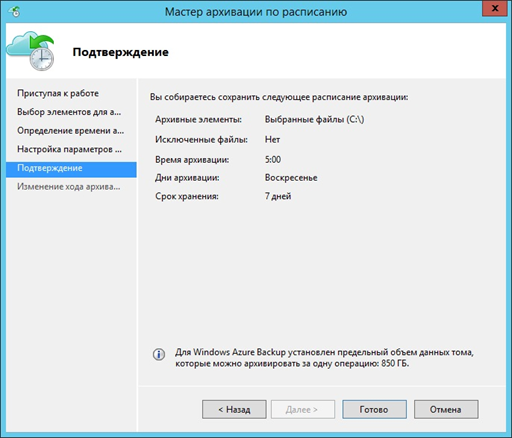Screen dimensions: 512x438
Task: Select the Определение времени а... step
Action: (x=70, y=131)
